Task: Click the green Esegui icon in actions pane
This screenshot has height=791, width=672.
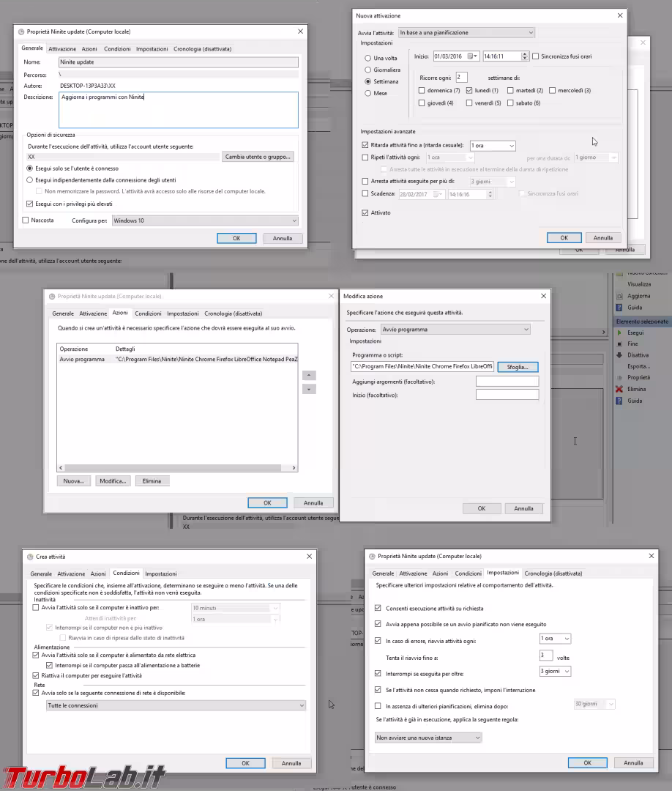Action: click(619, 333)
